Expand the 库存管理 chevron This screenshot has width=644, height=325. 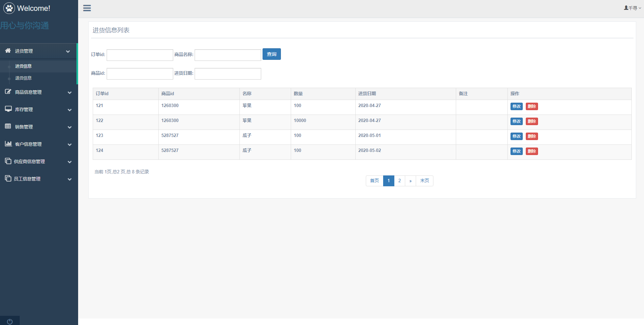70,110
